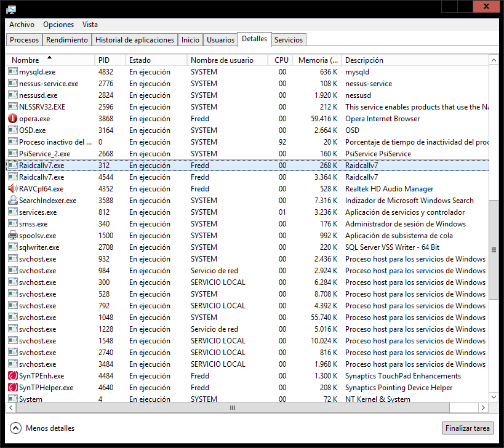Click PID 4832 of mysqld.exe

tap(106, 71)
